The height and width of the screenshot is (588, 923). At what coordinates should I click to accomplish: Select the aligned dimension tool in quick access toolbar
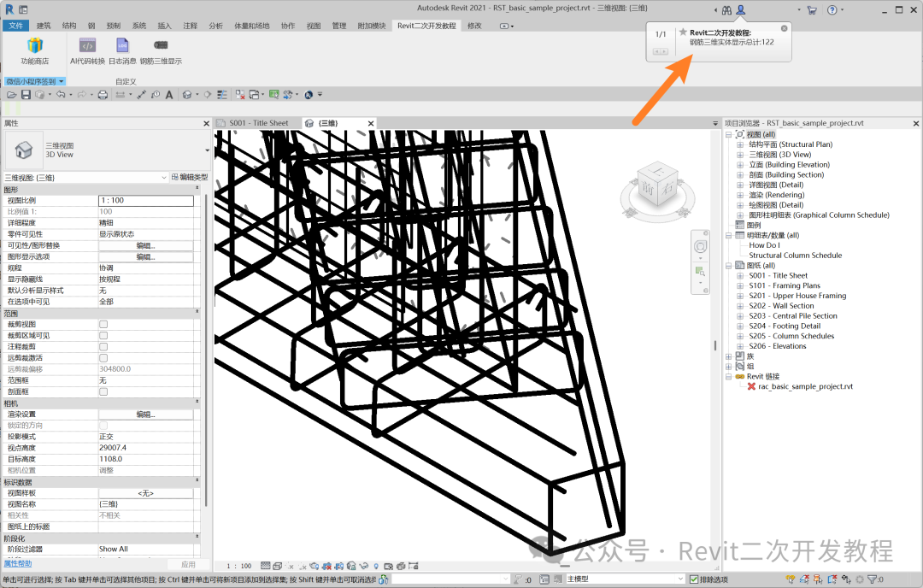tap(141, 95)
